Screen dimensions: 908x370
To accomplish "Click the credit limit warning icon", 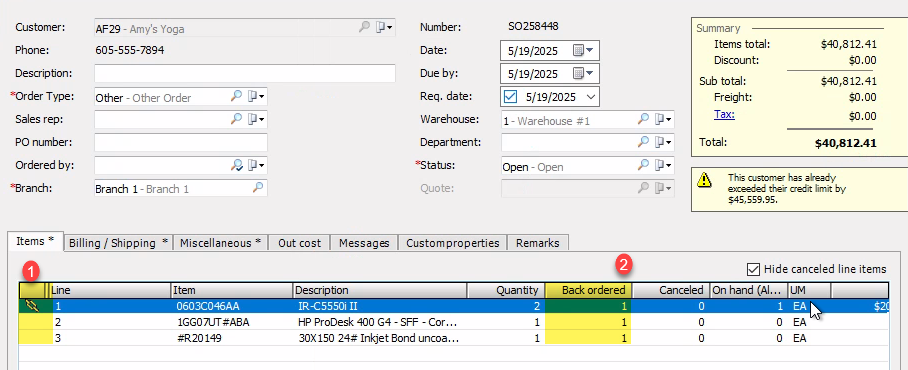I will 704,181.
